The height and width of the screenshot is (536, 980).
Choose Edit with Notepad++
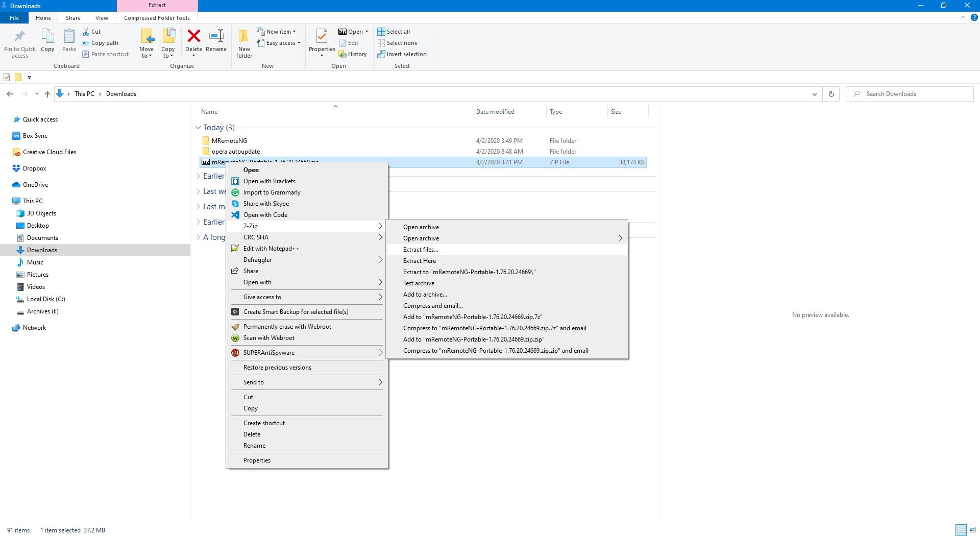tap(272, 249)
